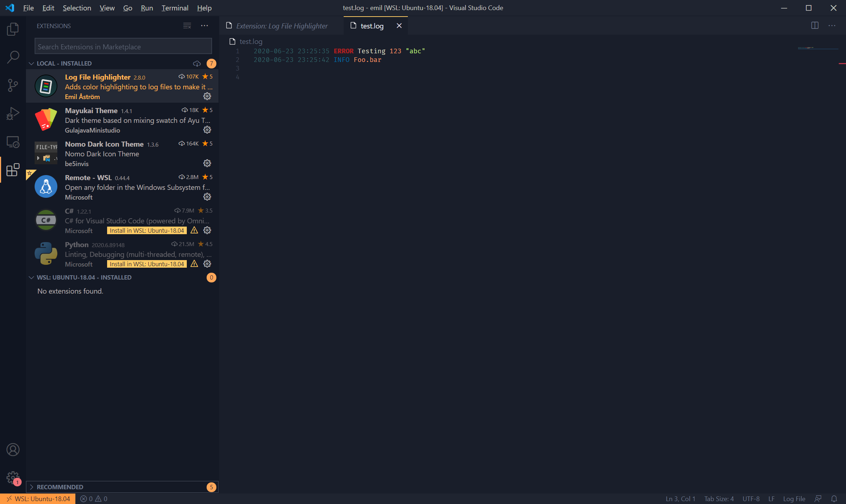Open the Terminal menu
The image size is (846, 504).
coord(175,8)
